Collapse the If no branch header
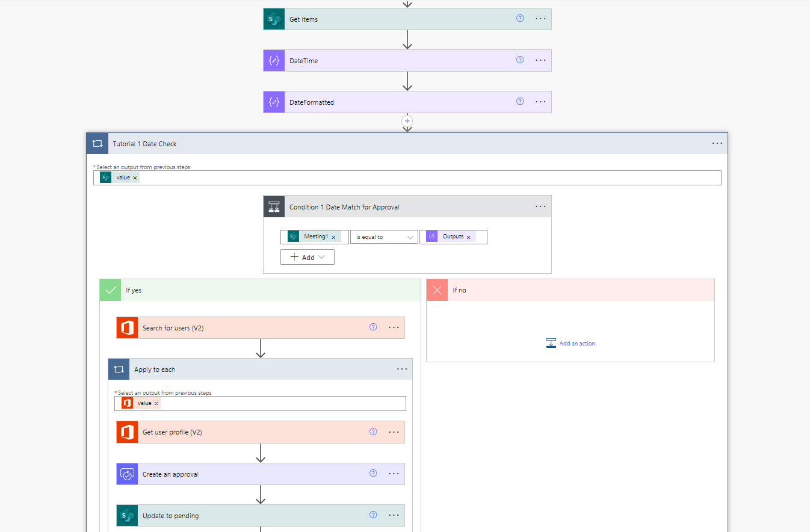Viewport: 810px width, 532px height. pos(570,290)
